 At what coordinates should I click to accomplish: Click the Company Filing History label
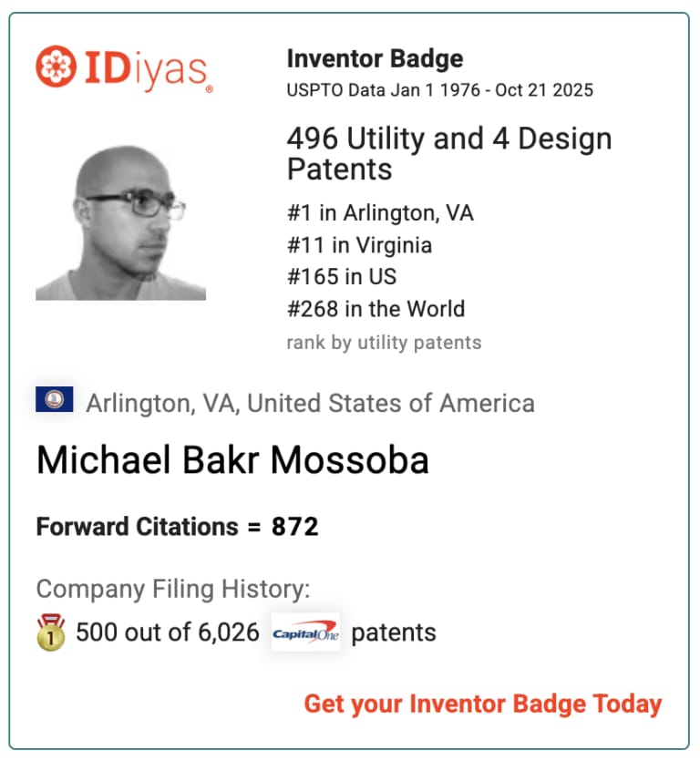click(x=173, y=589)
